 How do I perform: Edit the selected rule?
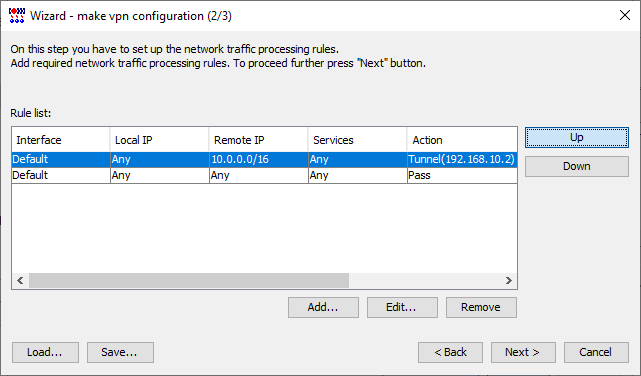tap(402, 307)
